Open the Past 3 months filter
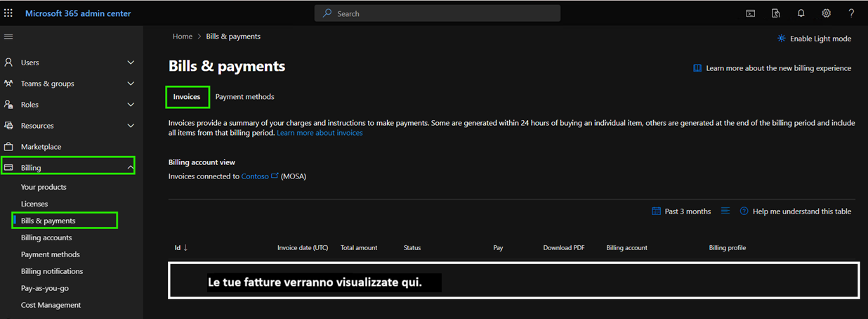 [681, 211]
